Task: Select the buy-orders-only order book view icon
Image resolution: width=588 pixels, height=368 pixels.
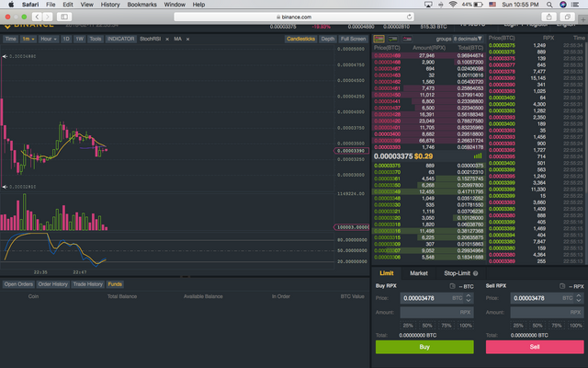Action: pos(392,39)
